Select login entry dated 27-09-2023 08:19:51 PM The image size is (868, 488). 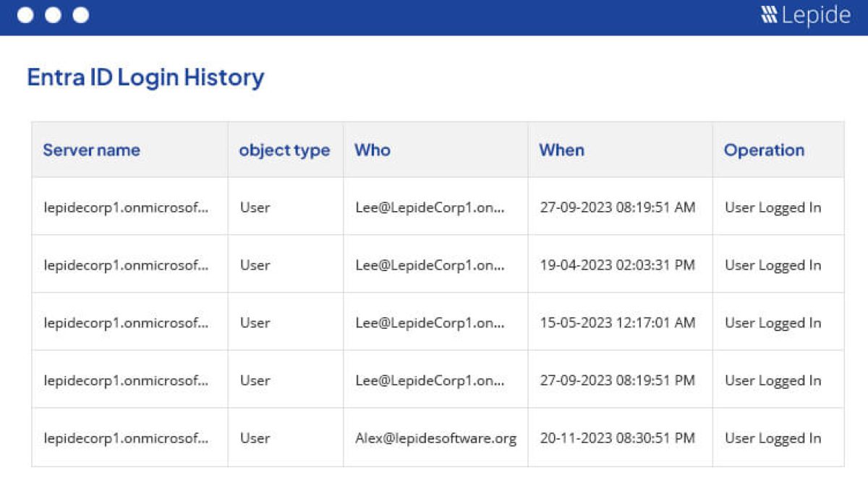click(x=617, y=380)
